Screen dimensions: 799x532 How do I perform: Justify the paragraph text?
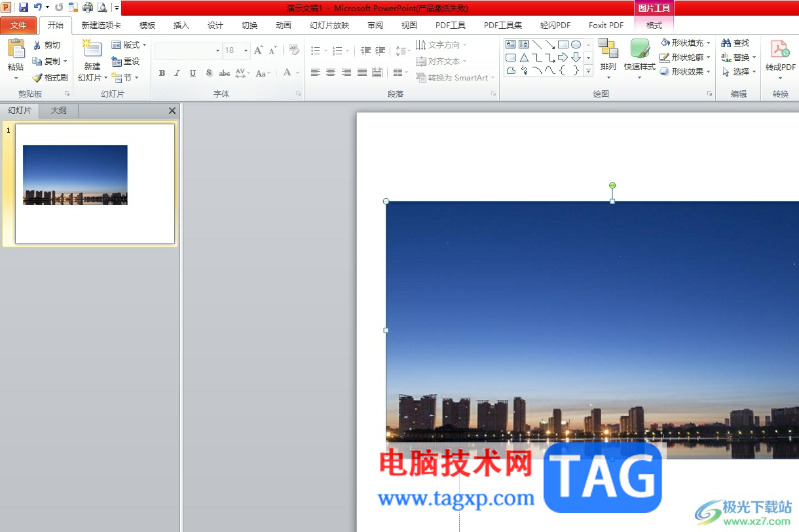(362, 73)
